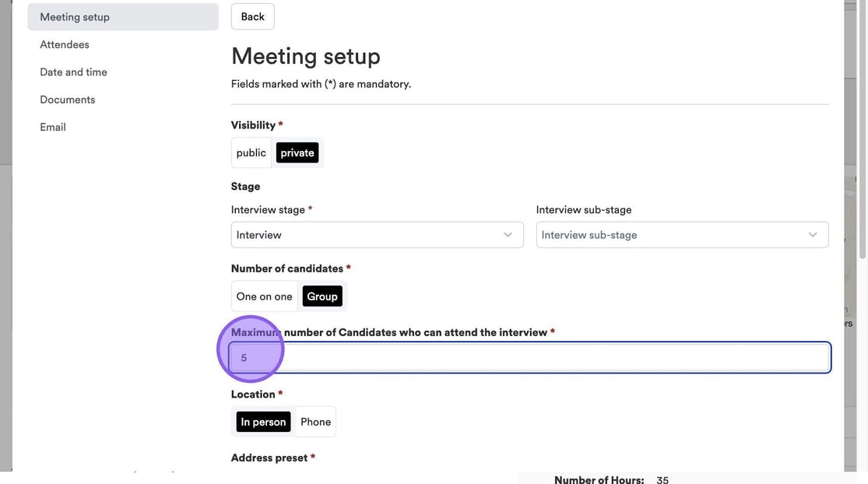Switch to Date and time section

pyautogui.click(x=74, y=72)
